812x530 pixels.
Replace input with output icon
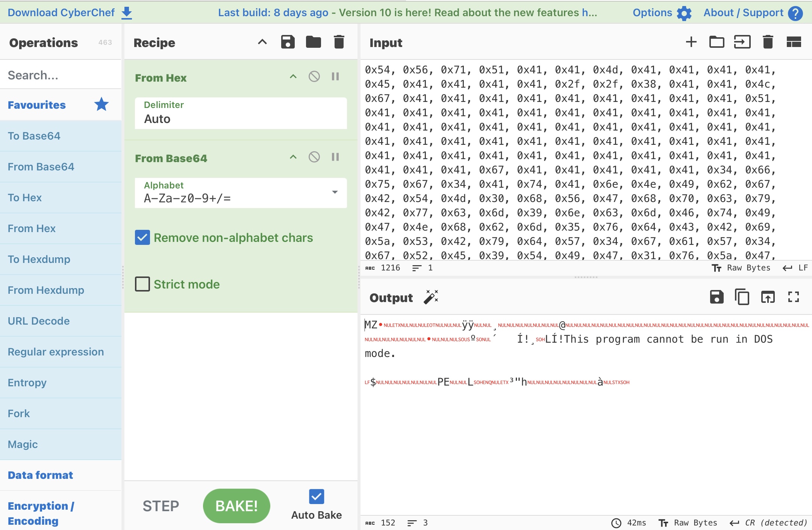(x=768, y=297)
